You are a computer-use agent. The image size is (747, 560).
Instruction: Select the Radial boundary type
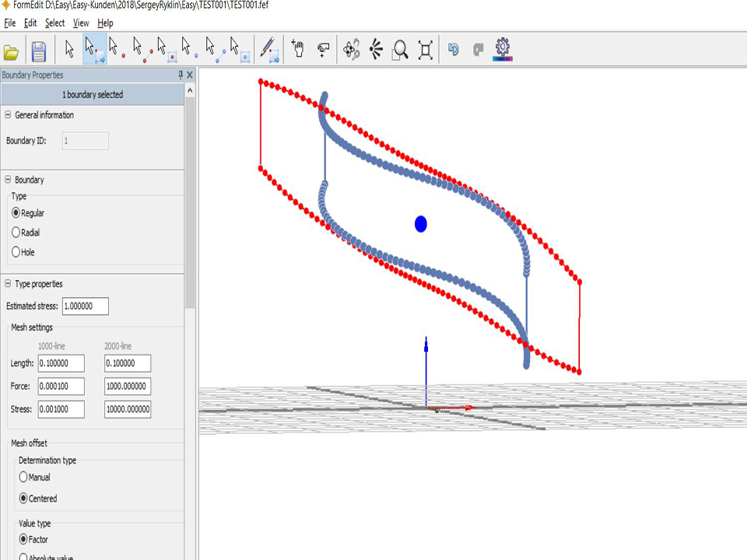(x=16, y=233)
